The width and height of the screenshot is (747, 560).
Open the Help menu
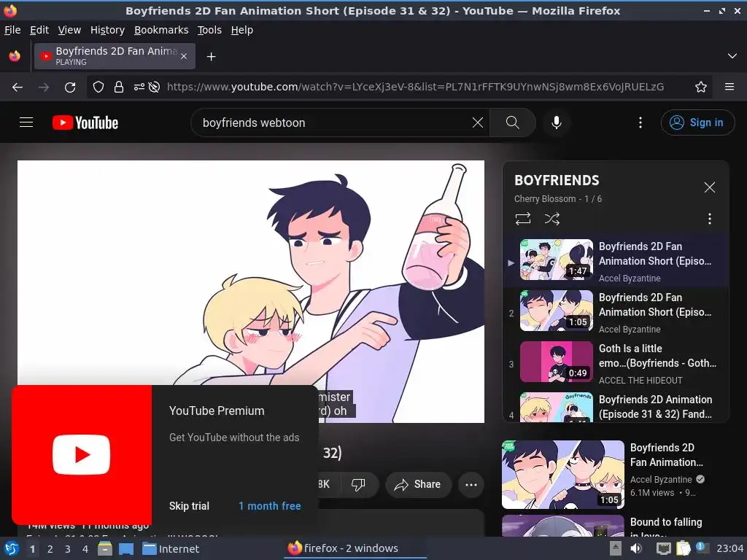[x=242, y=30]
